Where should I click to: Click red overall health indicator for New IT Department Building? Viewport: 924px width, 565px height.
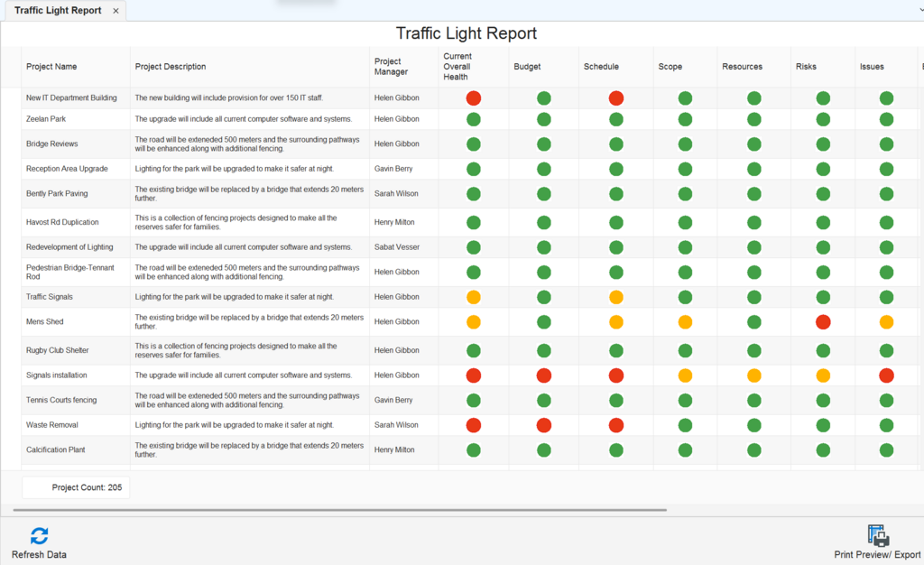[474, 98]
